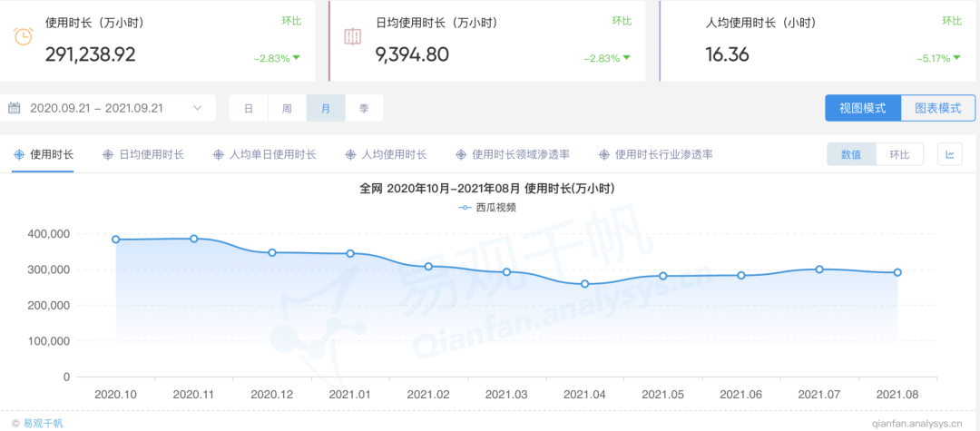Screen dimensions: 980x431
Task: Select the 季 granularity option
Action: tap(364, 108)
